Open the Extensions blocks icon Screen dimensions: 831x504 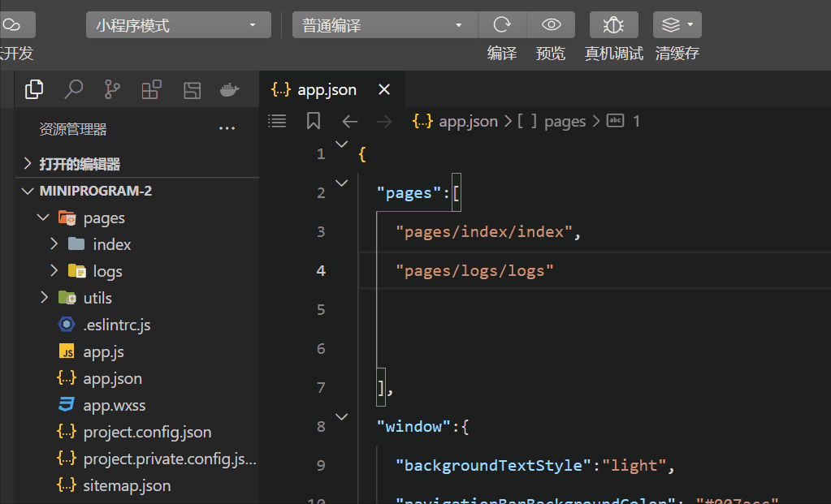pyautogui.click(x=151, y=89)
